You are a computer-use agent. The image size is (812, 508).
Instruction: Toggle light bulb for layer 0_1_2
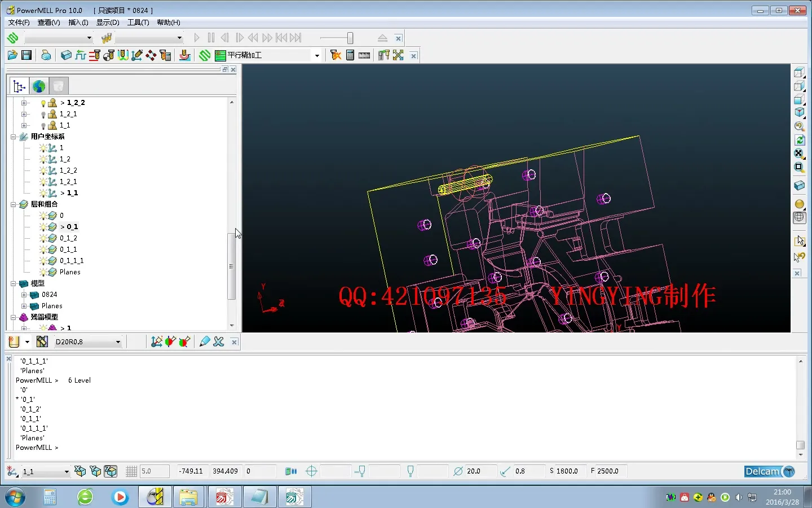coord(43,238)
